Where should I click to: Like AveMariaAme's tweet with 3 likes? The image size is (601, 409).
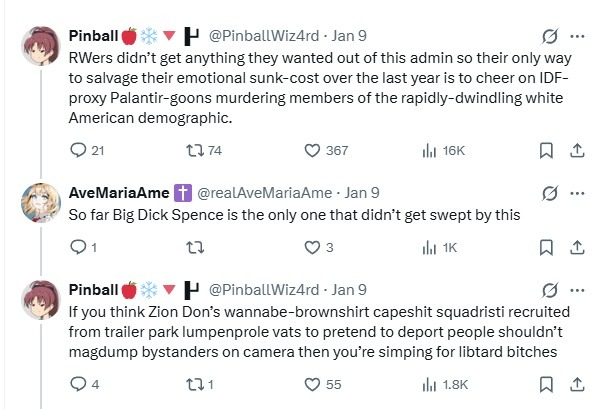314,247
